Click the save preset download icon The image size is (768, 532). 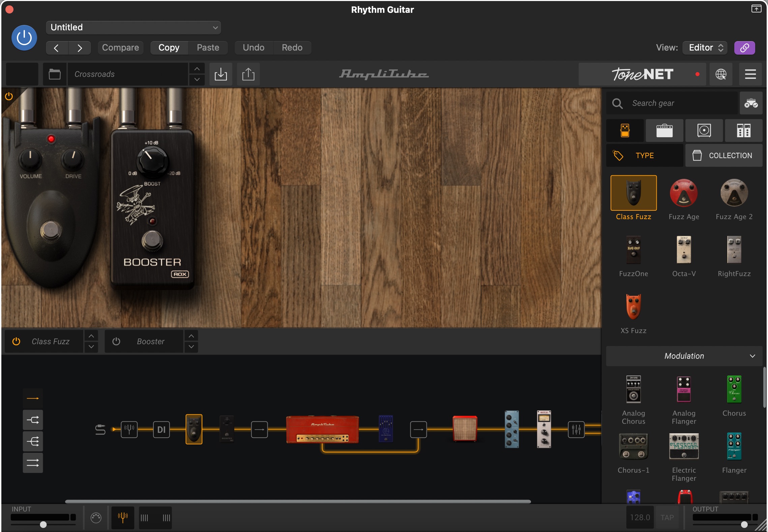point(221,74)
